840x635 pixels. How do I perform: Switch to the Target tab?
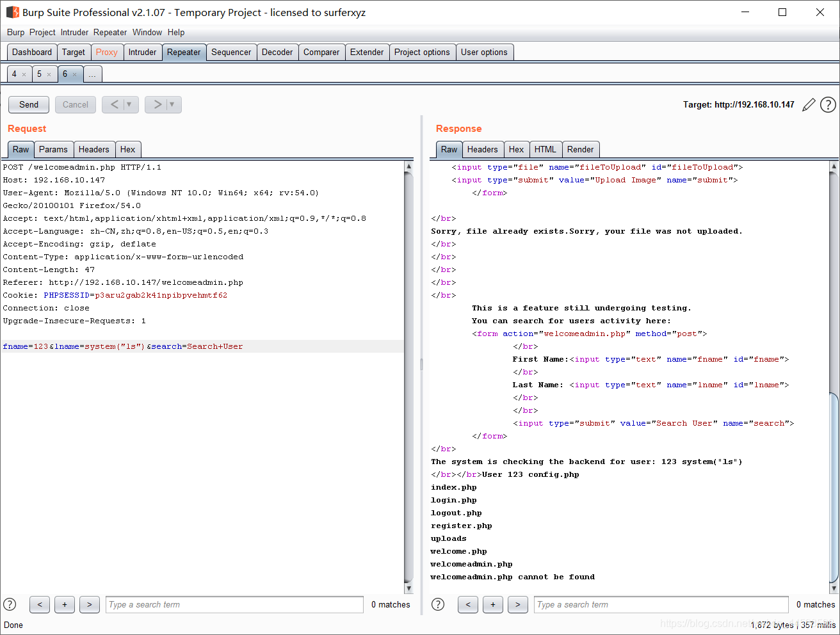tap(74, 52)
